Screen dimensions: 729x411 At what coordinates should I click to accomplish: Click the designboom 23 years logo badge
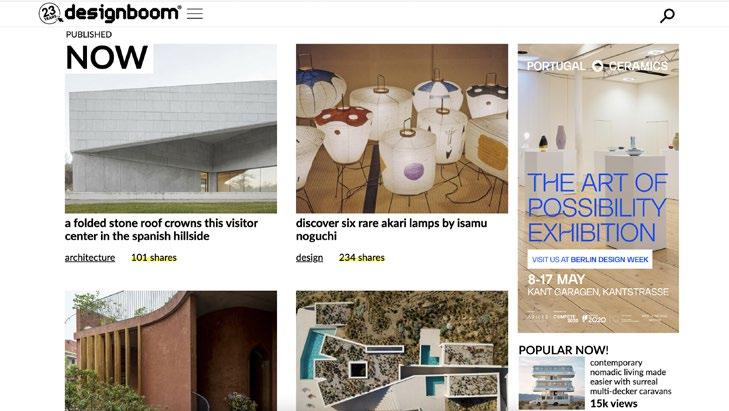click(x=50, y=13)
